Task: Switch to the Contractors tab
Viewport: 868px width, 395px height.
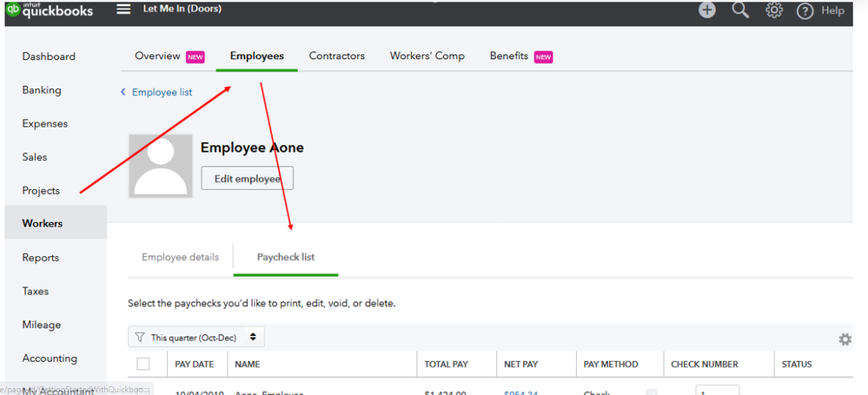Action: [336, 56]
